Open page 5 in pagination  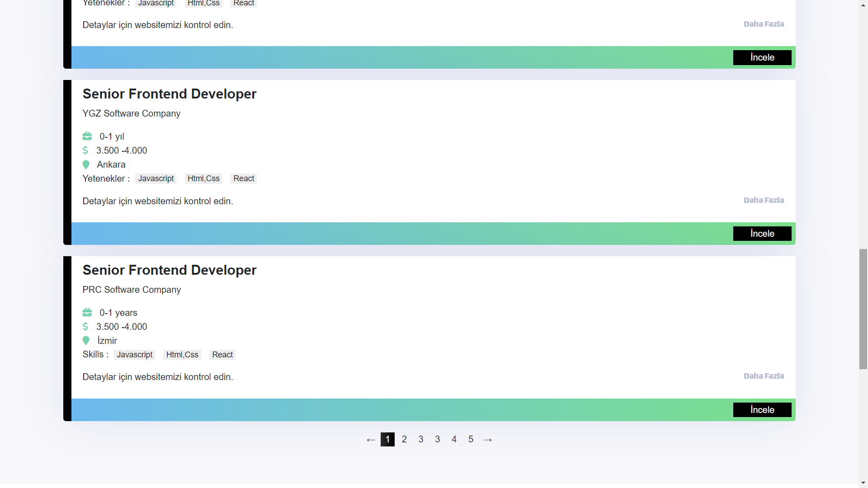pyautogui.click(x=471, y=439)
